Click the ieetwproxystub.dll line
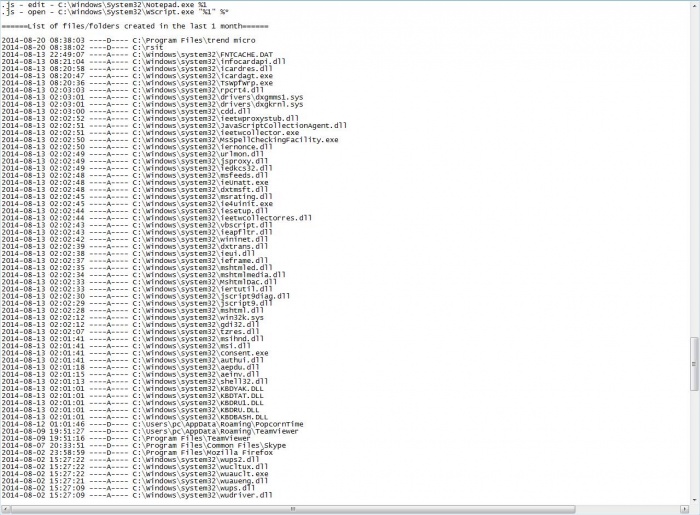The height and width of the screenshot is (515, 700). 150,118
